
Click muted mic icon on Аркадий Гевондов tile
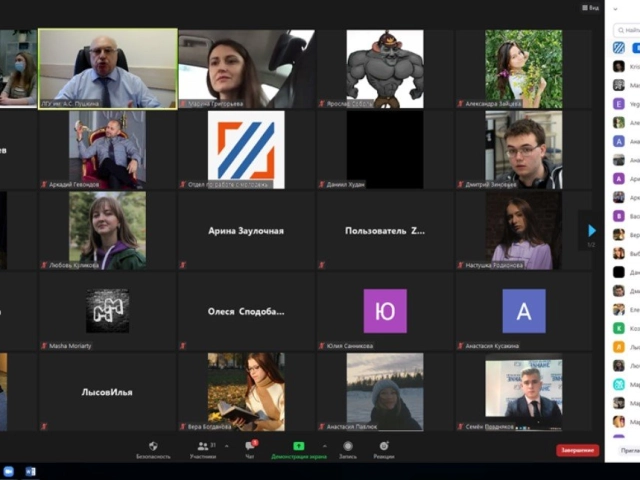(44, 184)
